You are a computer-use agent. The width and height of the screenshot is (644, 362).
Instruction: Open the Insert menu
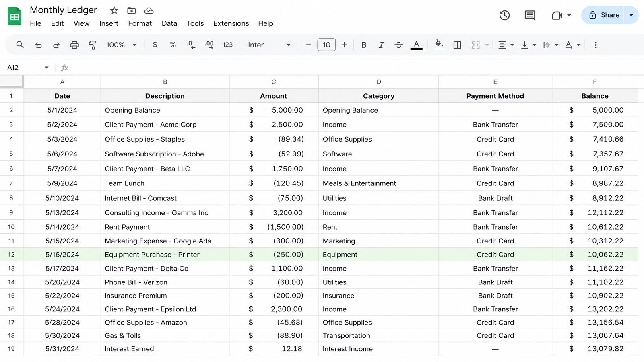coord(109,23)
